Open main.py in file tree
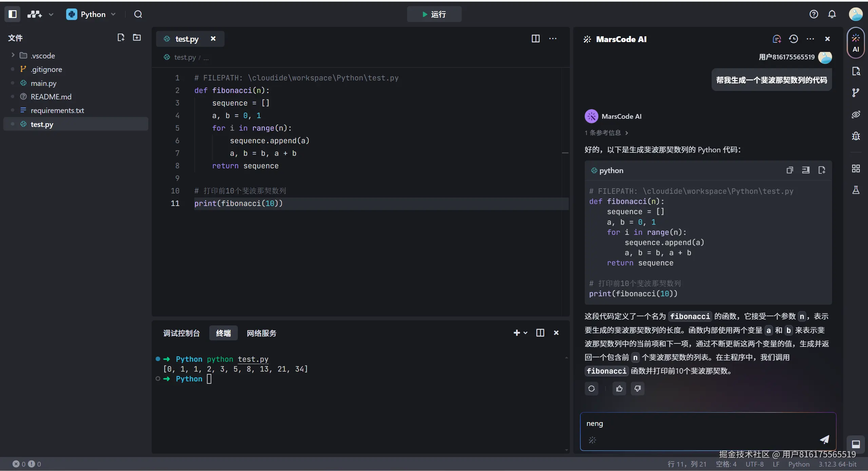Viewport: 868px width, 471px height. (43, 83)
